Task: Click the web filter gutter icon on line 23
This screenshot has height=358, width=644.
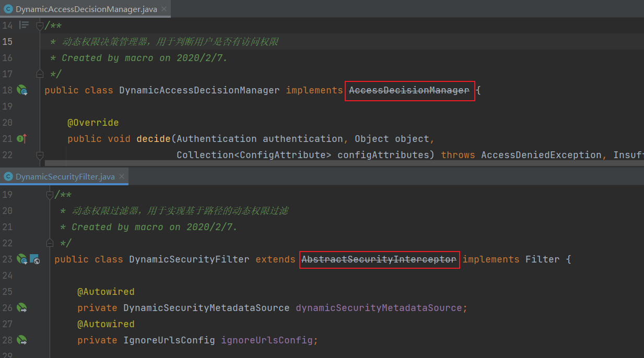Action: (x=34, y=259)
